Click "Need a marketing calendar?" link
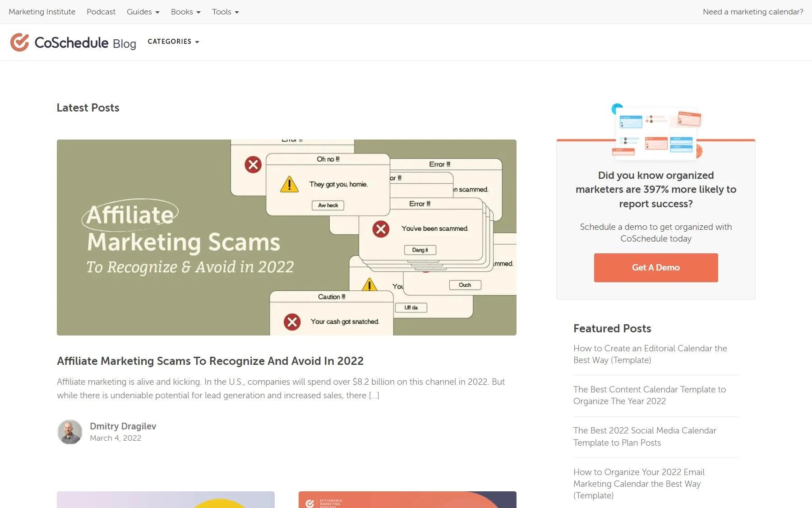 [753, 12]
